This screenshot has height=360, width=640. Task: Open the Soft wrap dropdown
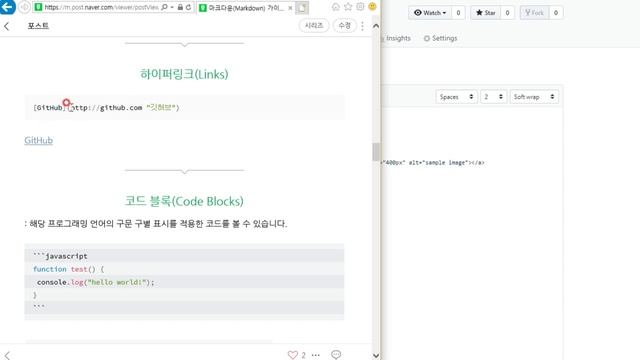pos(534,97)
